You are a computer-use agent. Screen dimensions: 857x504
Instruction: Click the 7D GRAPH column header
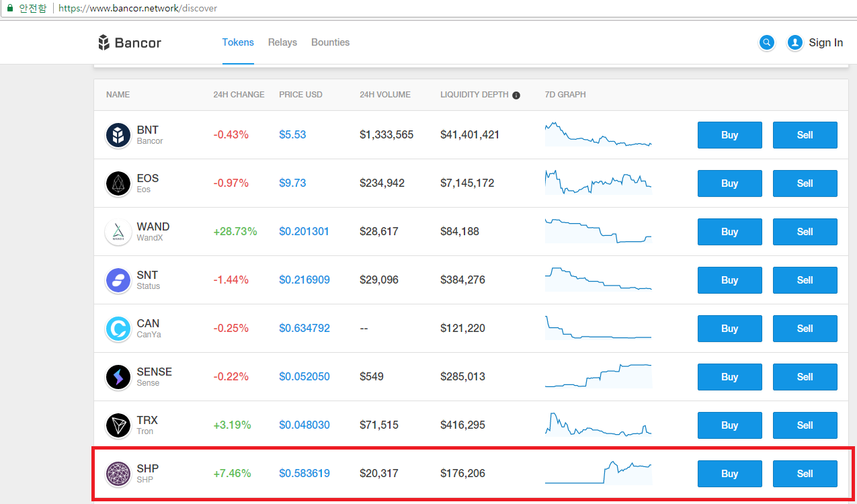click(565, 95)
